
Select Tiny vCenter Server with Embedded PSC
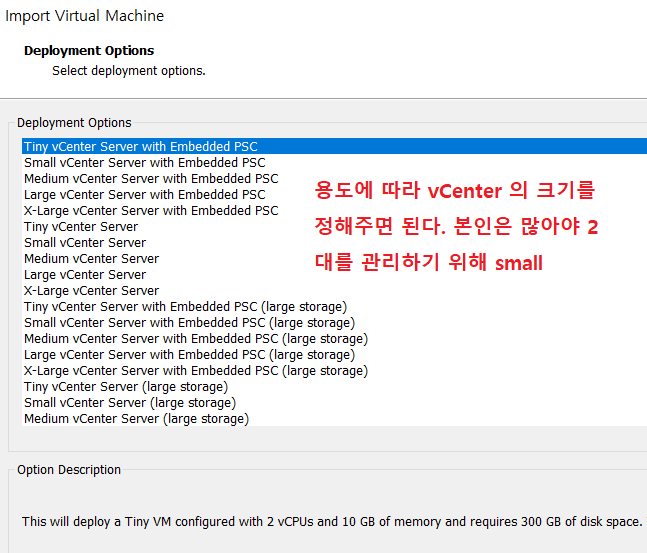334,147
